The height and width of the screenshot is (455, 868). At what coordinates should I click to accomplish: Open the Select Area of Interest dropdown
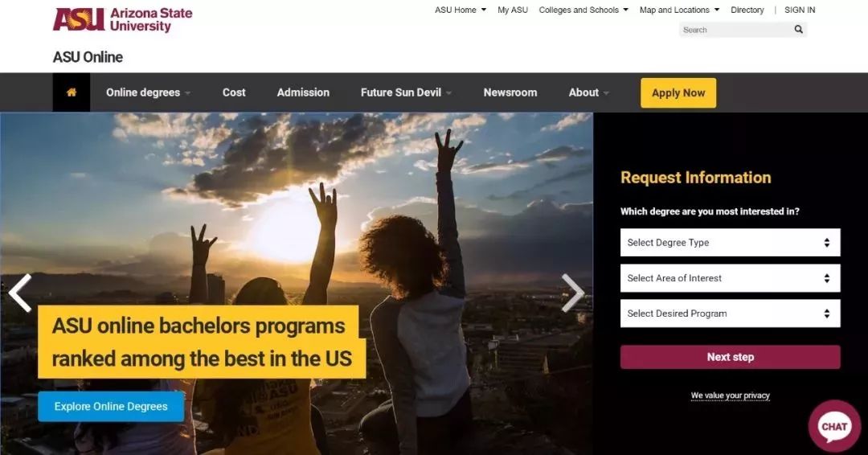[x=730, y=278]
